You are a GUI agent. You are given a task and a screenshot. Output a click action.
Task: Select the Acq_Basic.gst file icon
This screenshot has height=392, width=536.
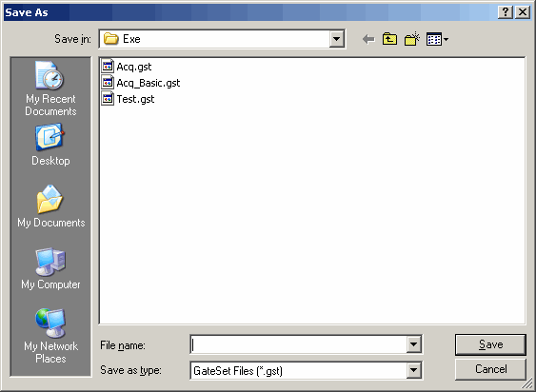[x=108, y=83]
